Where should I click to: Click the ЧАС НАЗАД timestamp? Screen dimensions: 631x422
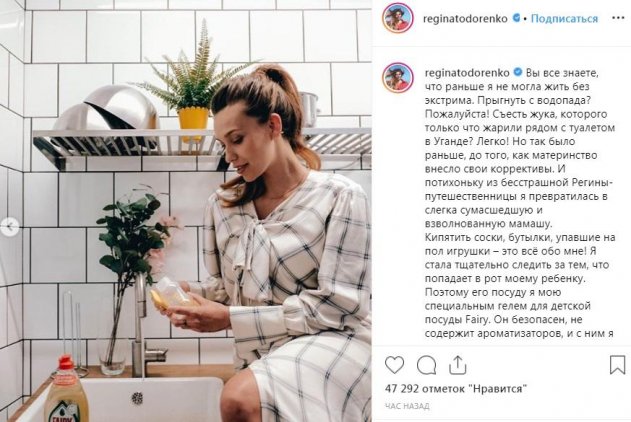point(407,406)
